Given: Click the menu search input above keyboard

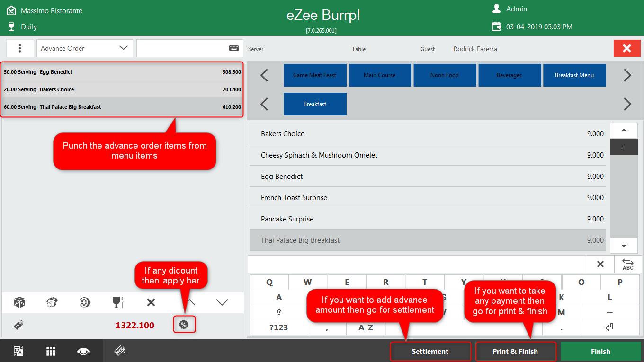Looking at the screenshot, I should 417,264.
